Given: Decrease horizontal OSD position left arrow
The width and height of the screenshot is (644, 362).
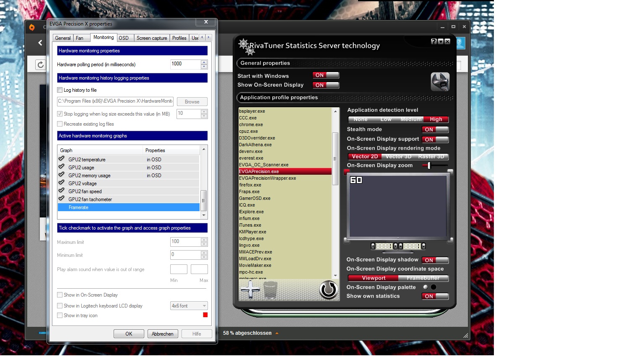Looking at the screenshot, I should [x=373, y=246].
